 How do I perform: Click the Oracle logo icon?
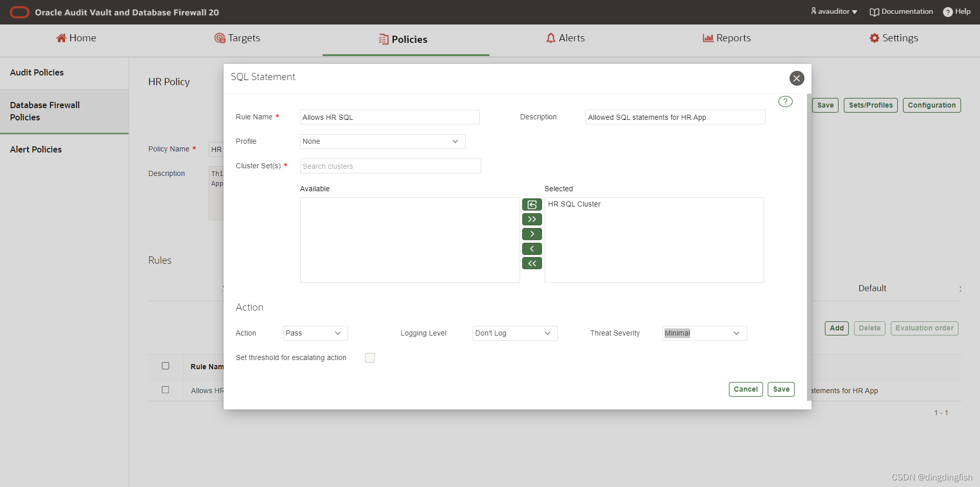[20, 12]
